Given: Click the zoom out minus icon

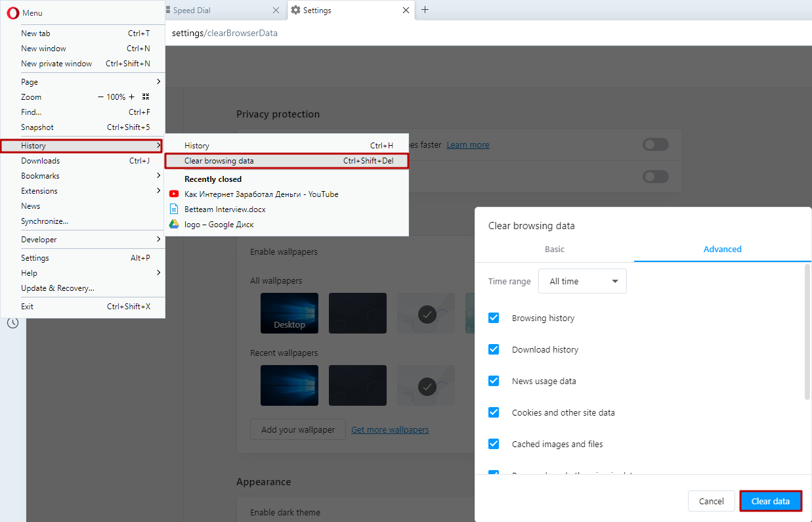Looking at the screenshot, I should [x=100, y=97].
